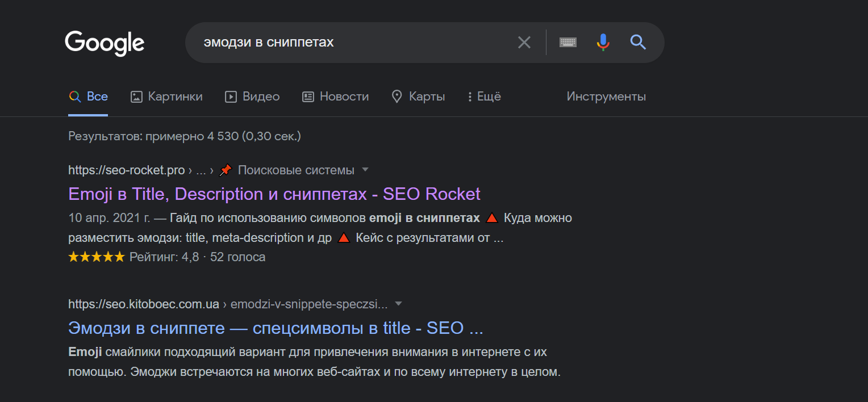
Task: Open the on-screen keyboard icon
Action: (x=568, y=43)
